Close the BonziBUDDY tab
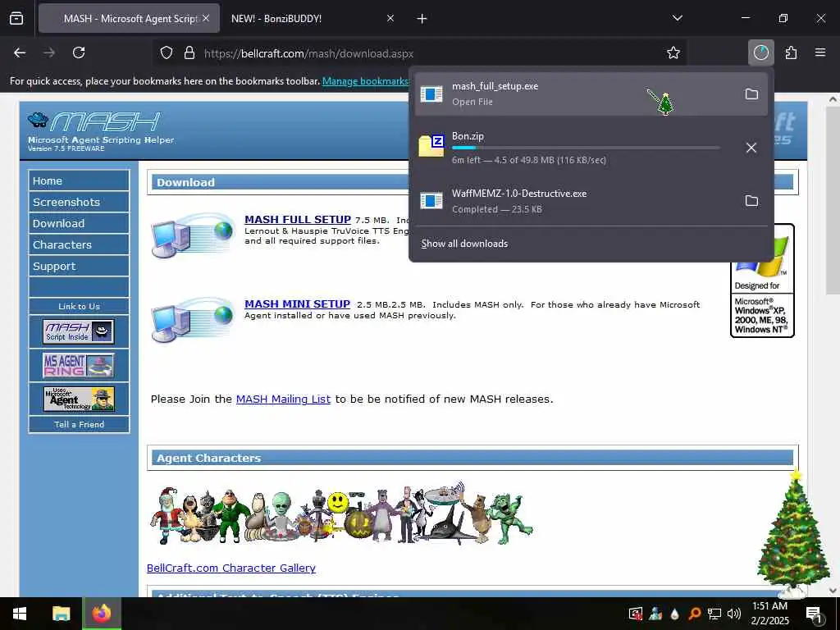840x630 pixels. (390, 18)
